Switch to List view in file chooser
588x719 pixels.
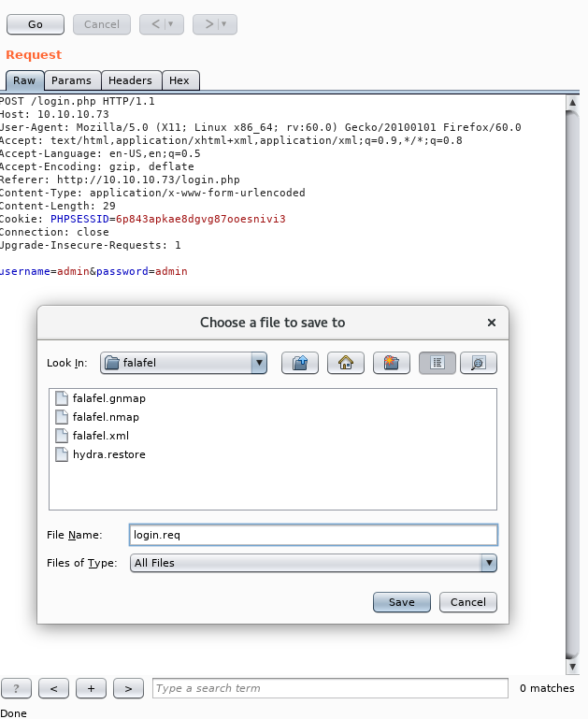(x=437, y=363)
